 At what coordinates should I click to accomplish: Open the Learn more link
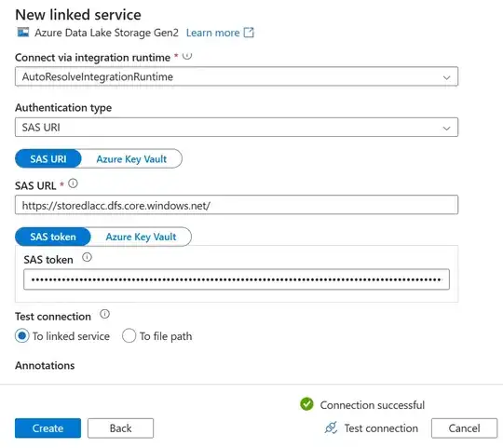212,33
